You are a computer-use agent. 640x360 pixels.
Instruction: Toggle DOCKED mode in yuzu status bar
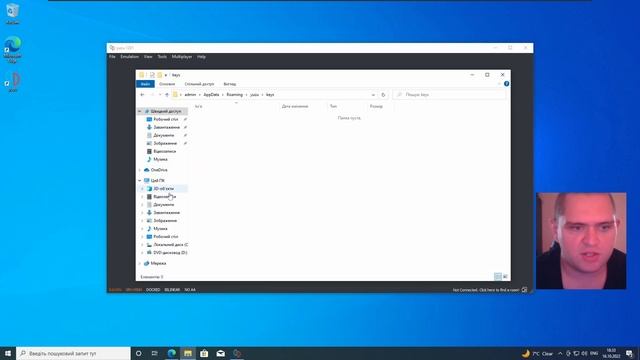point(153,290)
